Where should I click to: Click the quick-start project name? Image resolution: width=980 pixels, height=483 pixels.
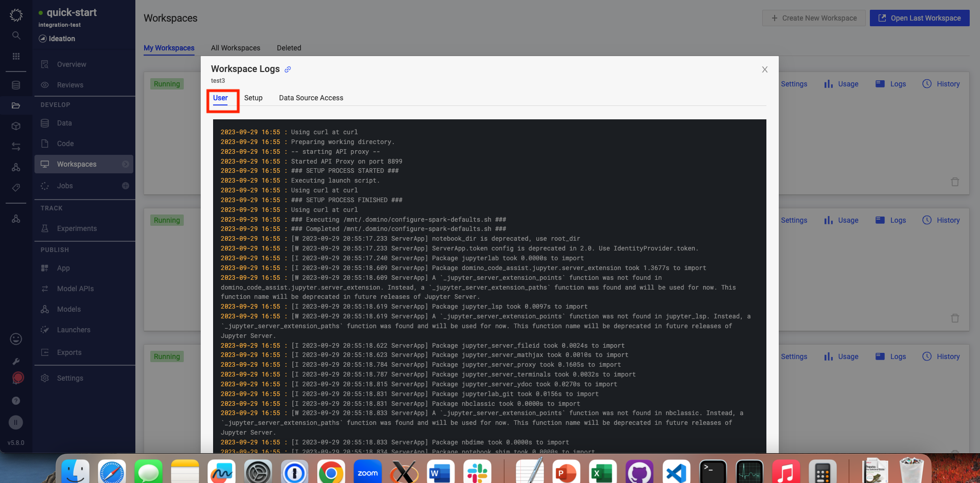pos(72,12)
